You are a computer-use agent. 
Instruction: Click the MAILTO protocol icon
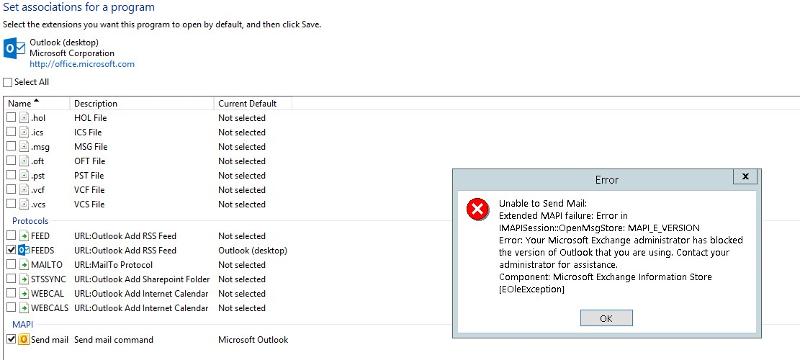tap(24, 265)
